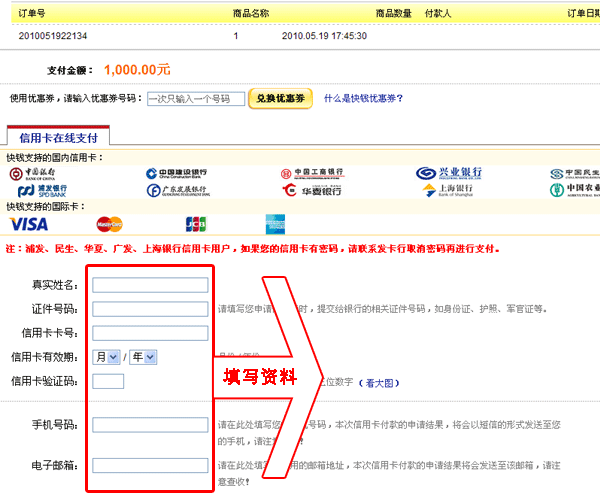Select the Huaxia Bank (华夏银行) logo
600x500 pixels.
pos(313,189)
